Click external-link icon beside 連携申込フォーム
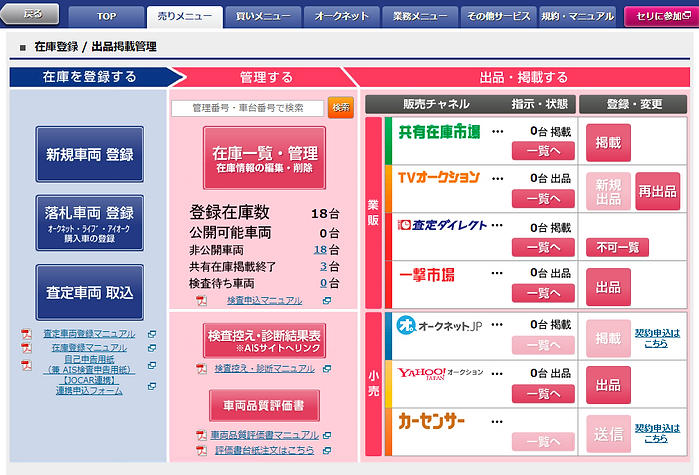 pyautogui.click(x=152, y=386)
